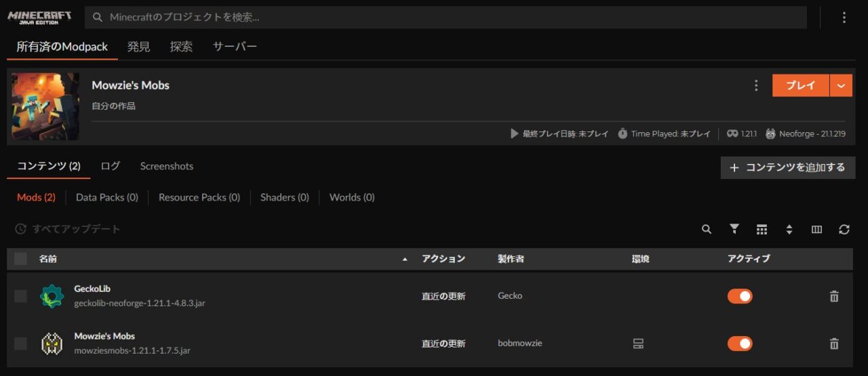Open the Resource Packs (0) tab
Screen dimensions: 868x376
coord(199,197)
